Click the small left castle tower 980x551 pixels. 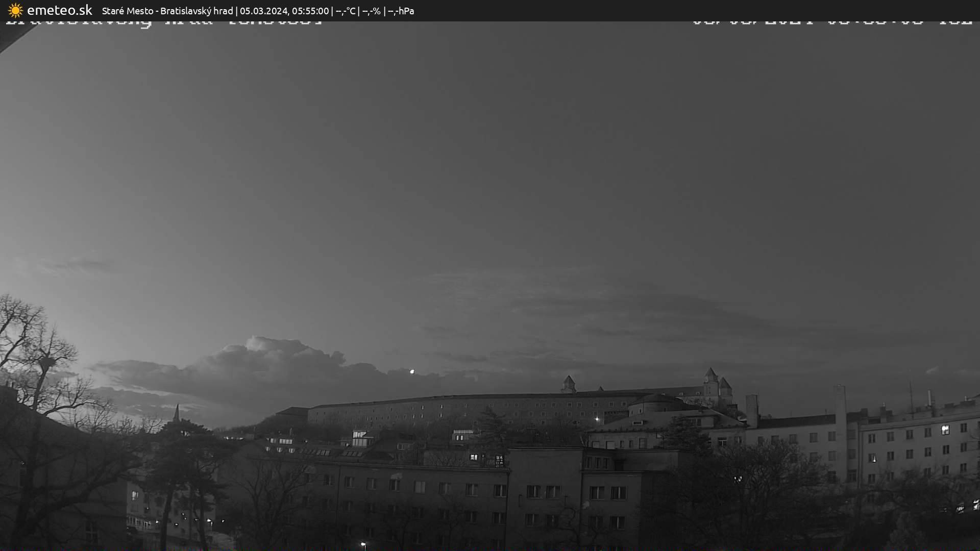(569, 384)
